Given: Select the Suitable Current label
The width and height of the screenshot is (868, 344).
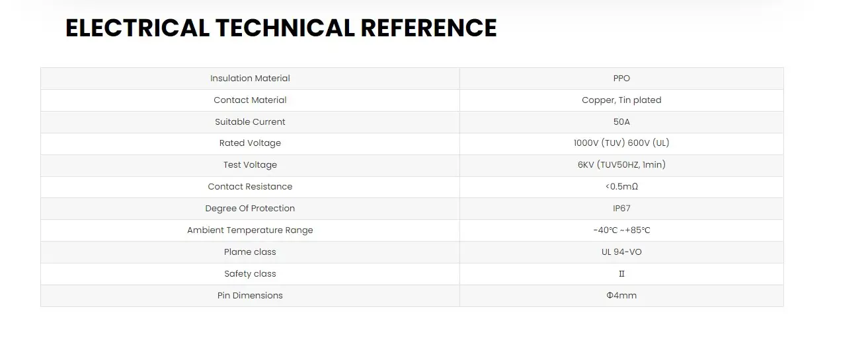Looking at the screenshot, I should (x=250, y=122).
